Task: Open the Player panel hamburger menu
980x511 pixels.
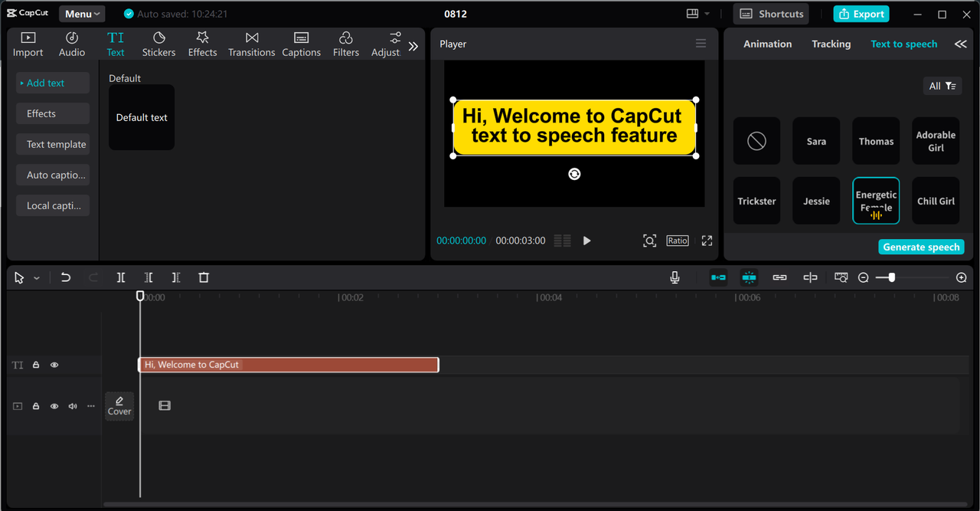Action: 701,44
